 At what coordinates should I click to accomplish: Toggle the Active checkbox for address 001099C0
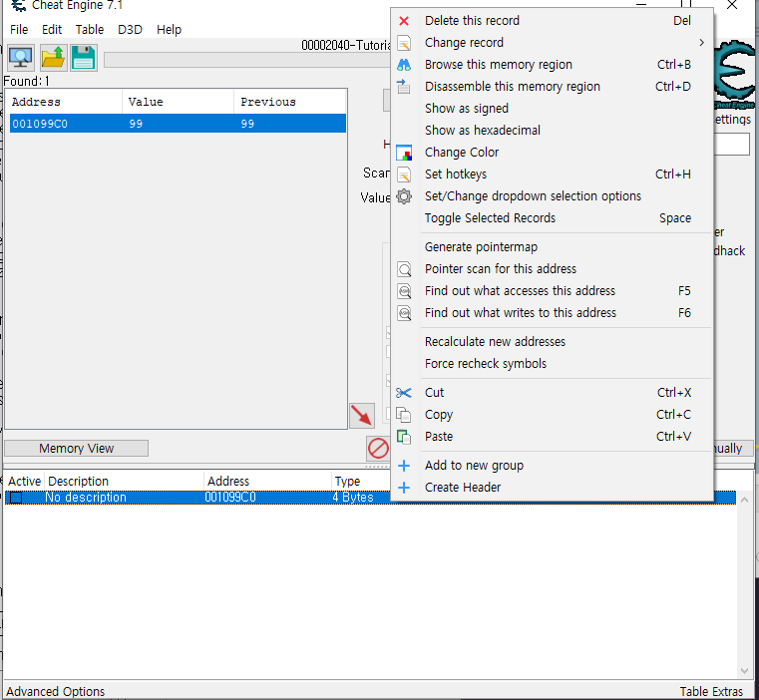[x=16, y=498]
